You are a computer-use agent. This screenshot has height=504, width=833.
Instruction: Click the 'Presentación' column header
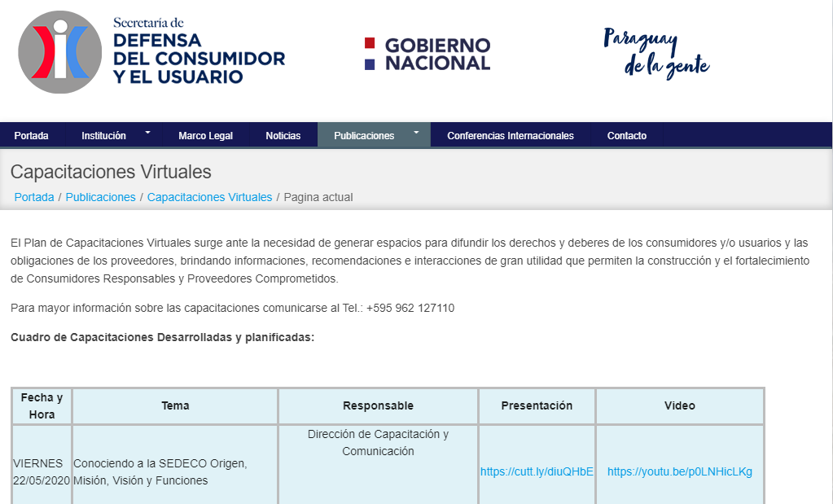pyautogui.click(x=537, y=405)
